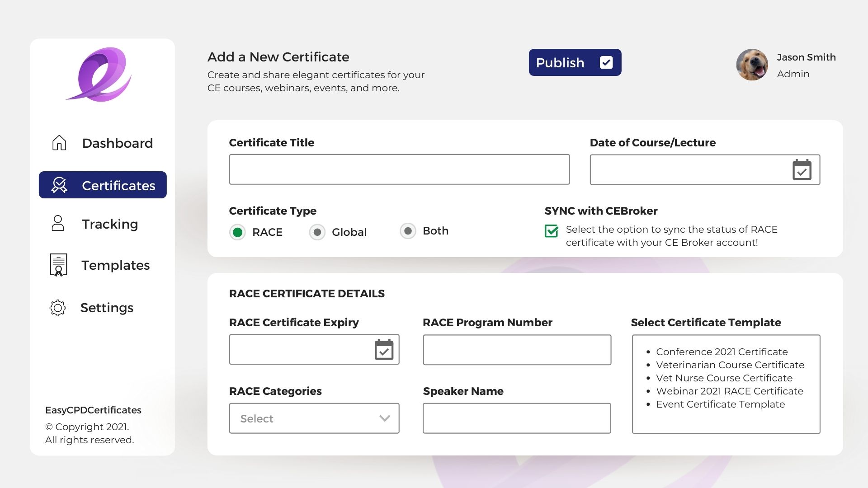Click Jason Smith's profile avatar
This screenshot has width=868, height=488.
(752, 65)
